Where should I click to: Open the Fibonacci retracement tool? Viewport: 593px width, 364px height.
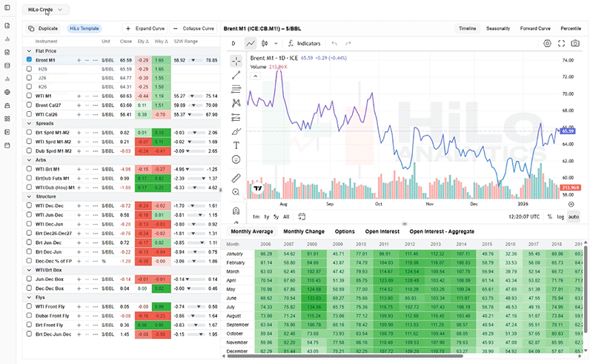236,89
